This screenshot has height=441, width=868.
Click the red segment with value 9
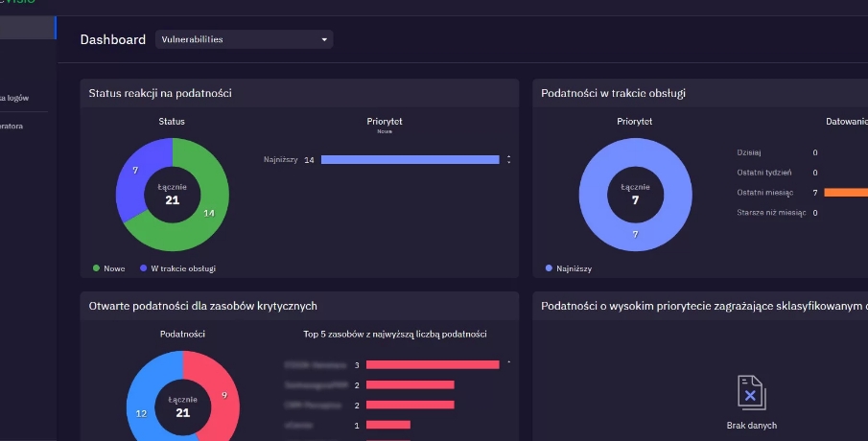[x=223, y=393]
